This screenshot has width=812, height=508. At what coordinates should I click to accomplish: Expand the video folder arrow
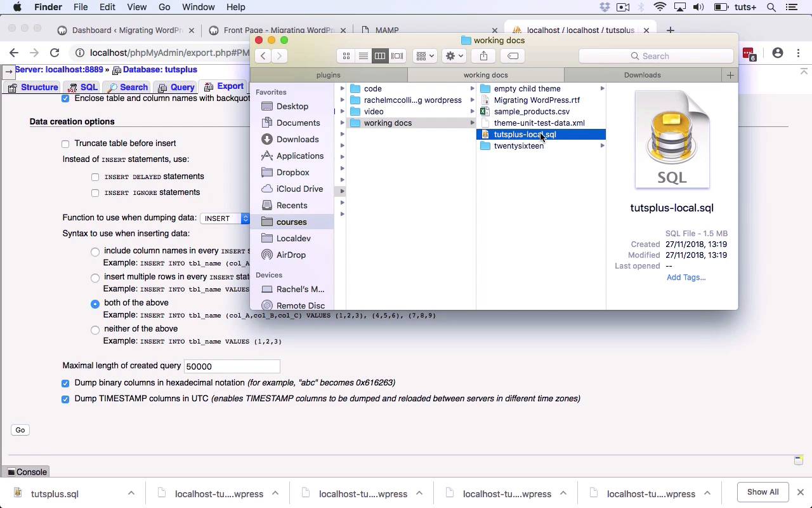coord(472,112)
